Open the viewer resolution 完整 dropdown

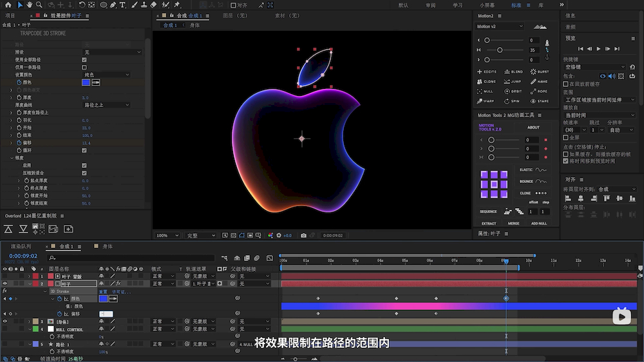200,236
